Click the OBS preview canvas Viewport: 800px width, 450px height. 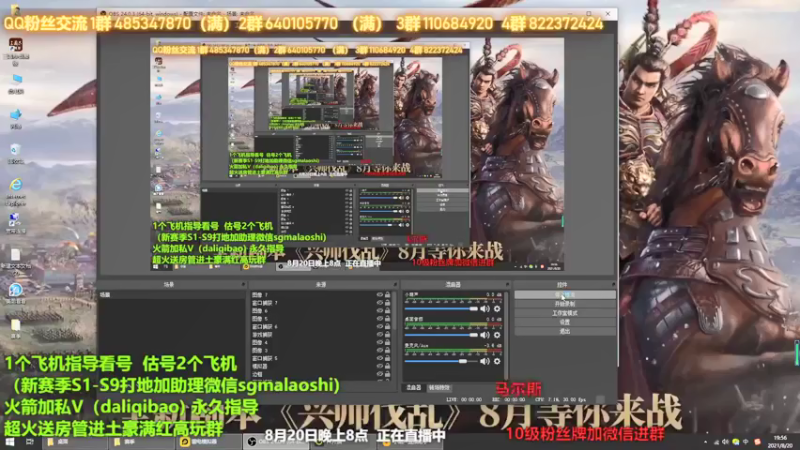(x=357, y=154)
